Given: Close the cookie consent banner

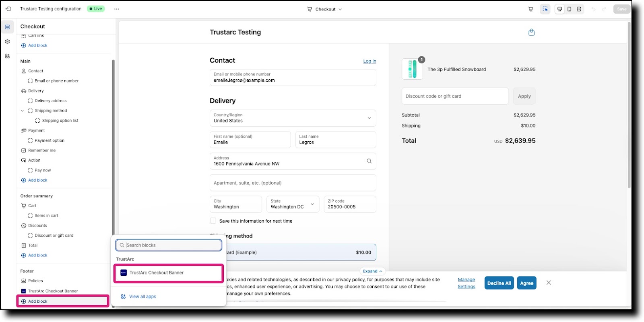Looking at the screenshot, I should (549, 283).
